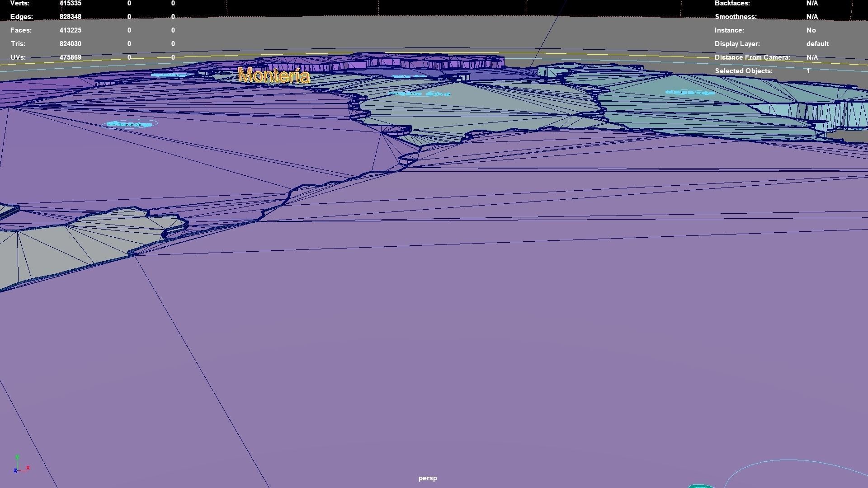Click the Faces count readout
868x488 pixels.
(x=70, y=30)
